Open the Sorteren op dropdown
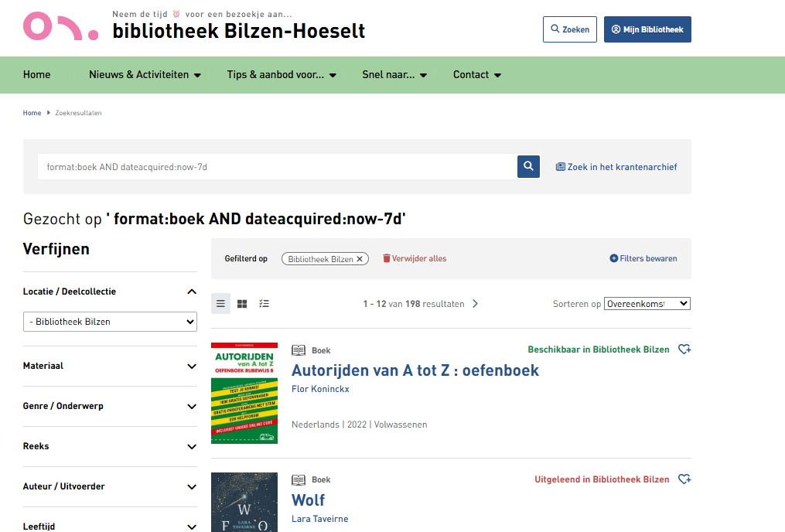 point(647,304)
